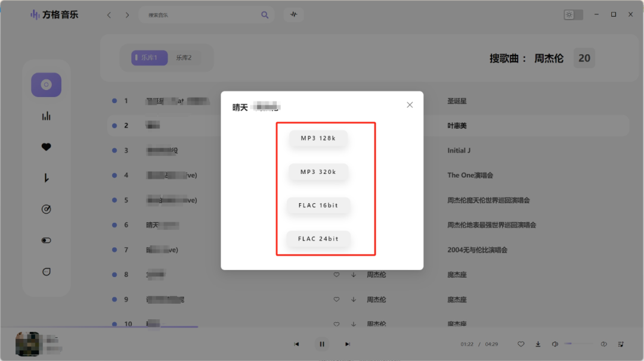The height and width of the screenshot is (361, 644).
Task: Pick FLAC 16bit format
Action: pos(318,206)
